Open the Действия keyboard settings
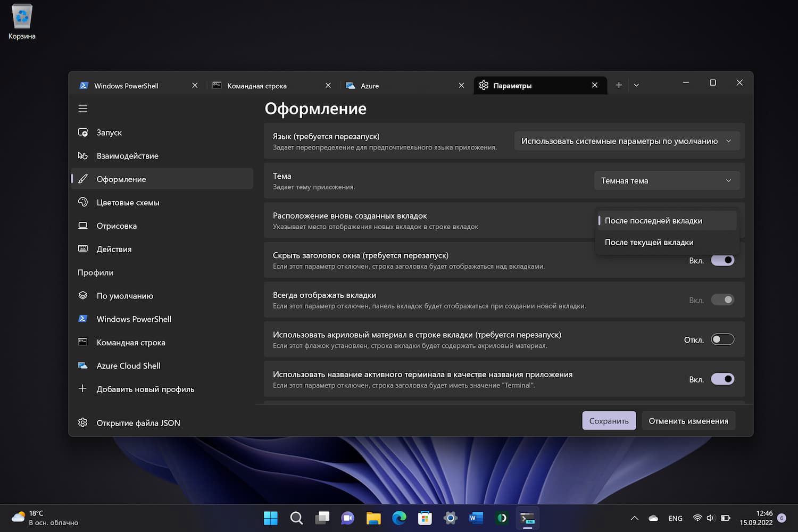The height and width of the screenshot is (532, 798). [114, 250]
